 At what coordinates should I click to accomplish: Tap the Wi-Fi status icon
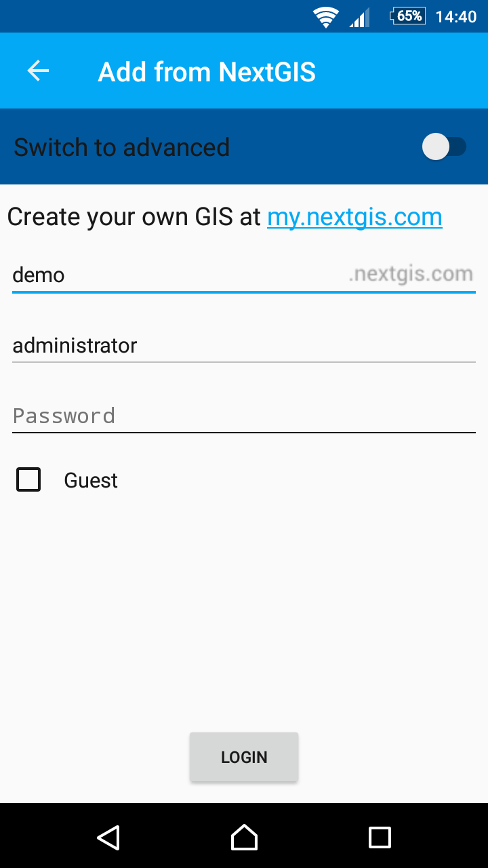click(325, 16)
